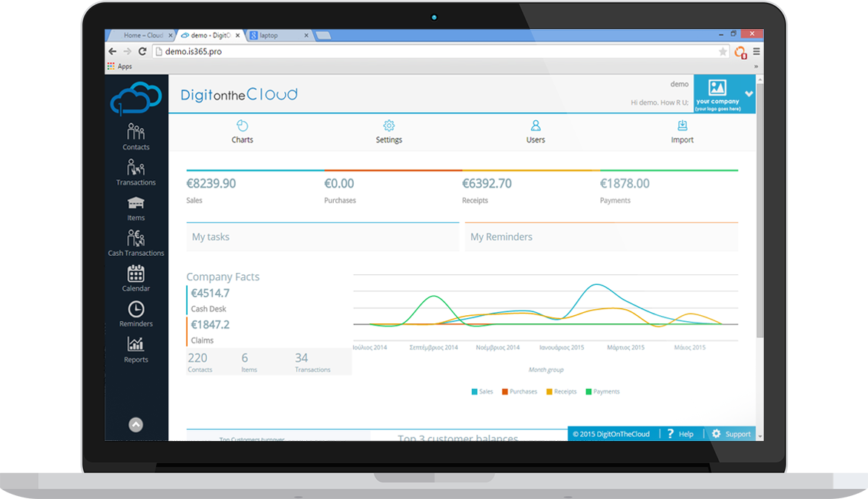
Task: Close the laptop browser tab
Action: tap(306, 36)
